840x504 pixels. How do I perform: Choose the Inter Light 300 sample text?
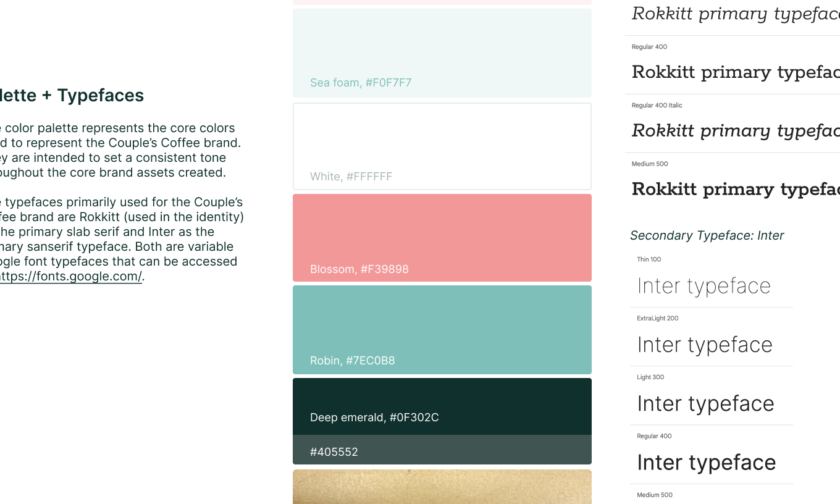pyautogui.click(x=705, y=403)
